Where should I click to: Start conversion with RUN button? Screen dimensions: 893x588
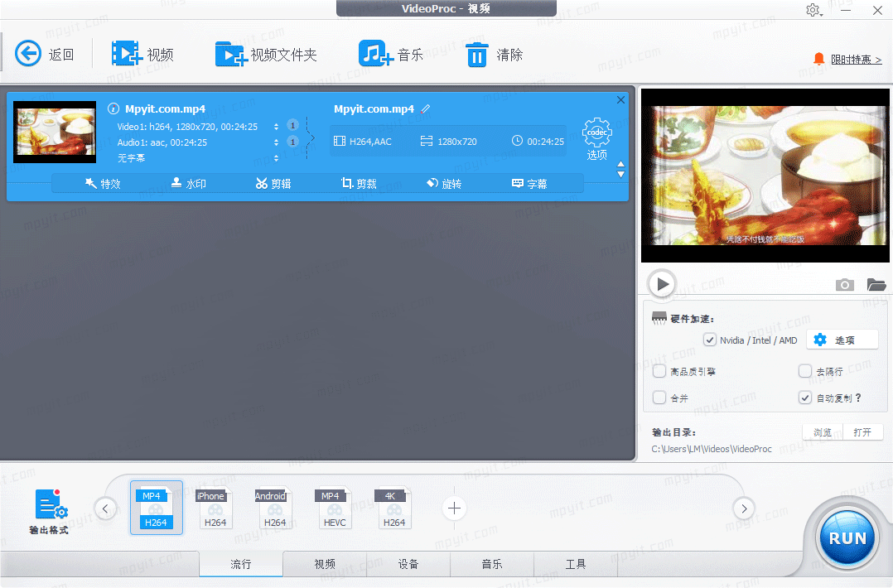[847, 538]
